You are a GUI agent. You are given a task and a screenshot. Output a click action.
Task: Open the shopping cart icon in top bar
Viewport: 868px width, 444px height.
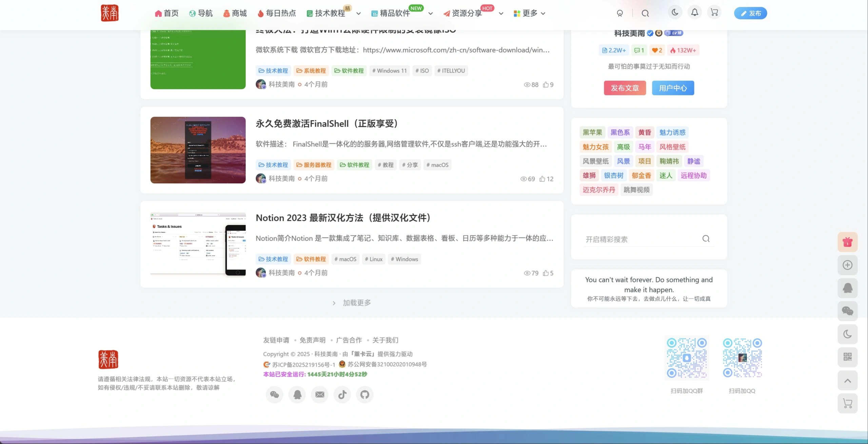click(714, 13)
